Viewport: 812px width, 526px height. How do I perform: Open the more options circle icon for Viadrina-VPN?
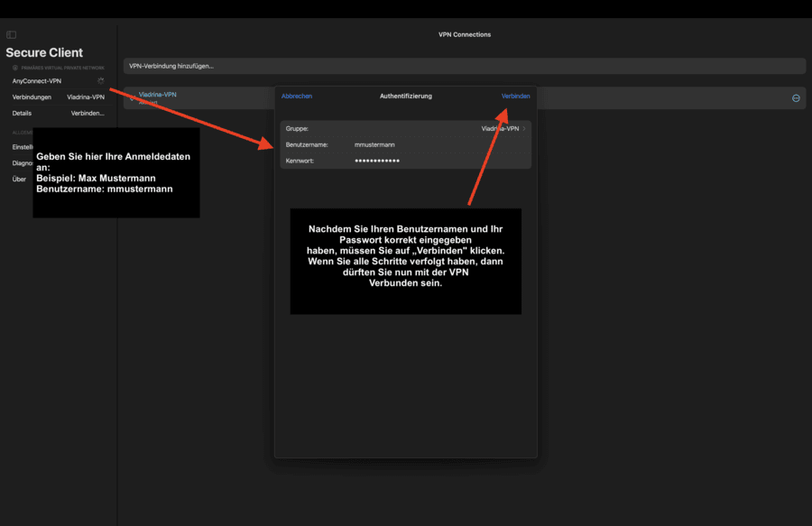796,98
